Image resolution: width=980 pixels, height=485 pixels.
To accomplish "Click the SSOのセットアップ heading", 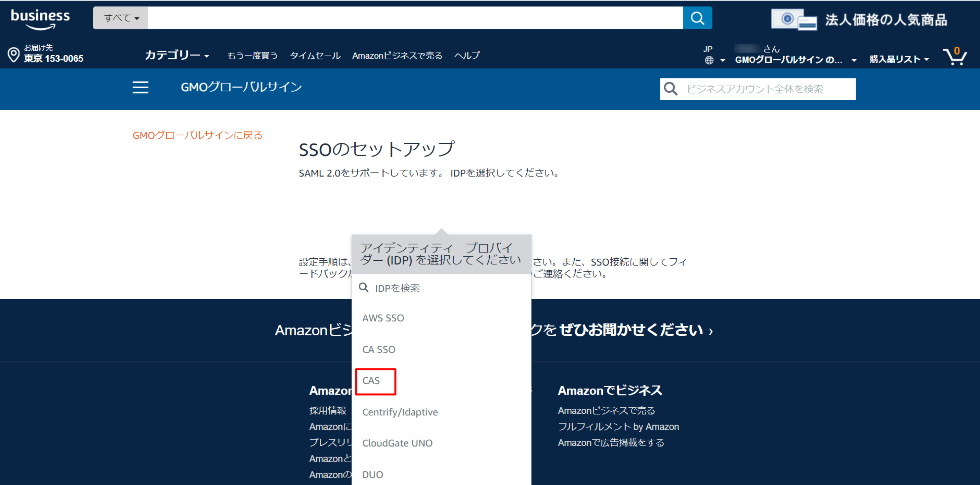I will coord(377,149).
